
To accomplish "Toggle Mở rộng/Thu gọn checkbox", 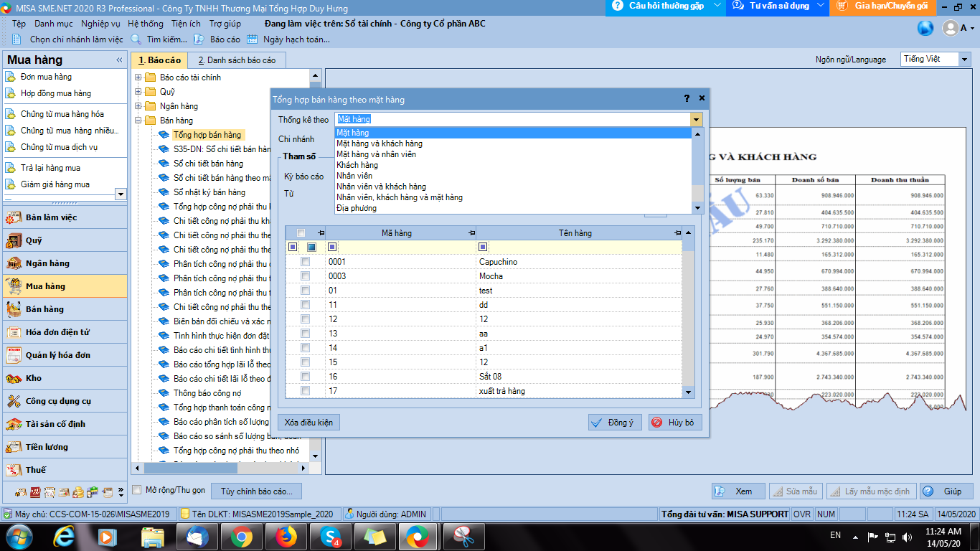I will [137, 490].
